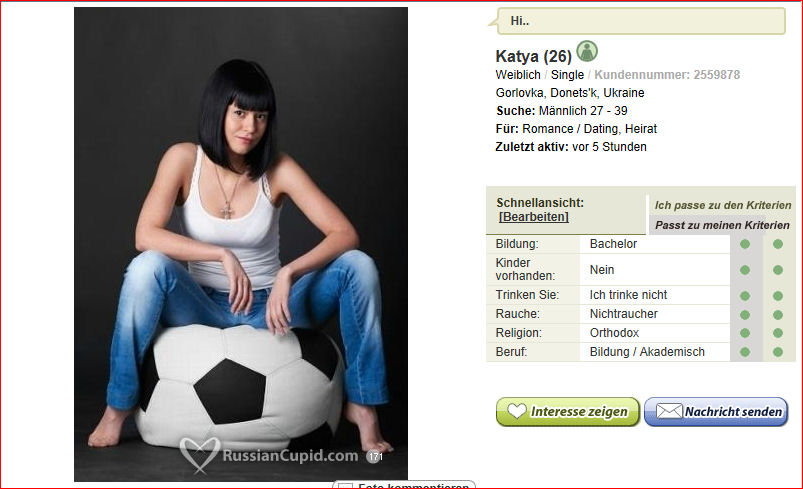Click the Kundennummer 2559878 text
This screenshot has height=489, width=803.
(667, 75)
